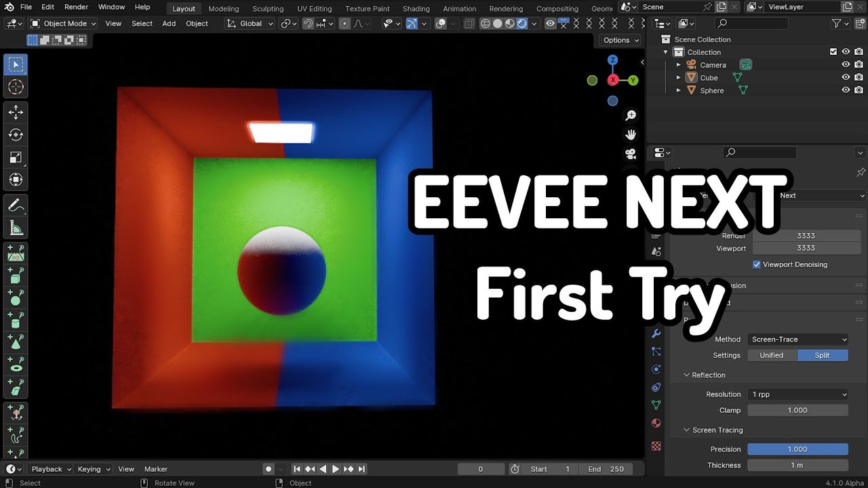
Task: Toggle snapping magnet in header
Action: [x=309, y=24]
